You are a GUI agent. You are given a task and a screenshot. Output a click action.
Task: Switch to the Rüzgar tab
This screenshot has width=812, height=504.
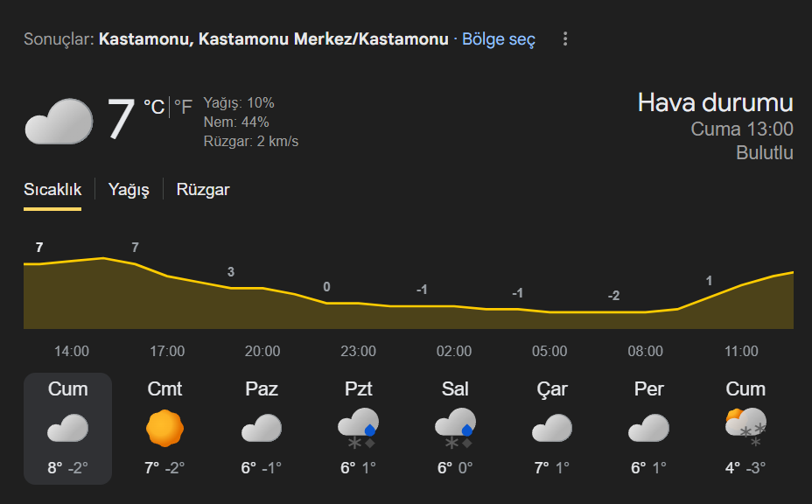click(x=203, y=190)
